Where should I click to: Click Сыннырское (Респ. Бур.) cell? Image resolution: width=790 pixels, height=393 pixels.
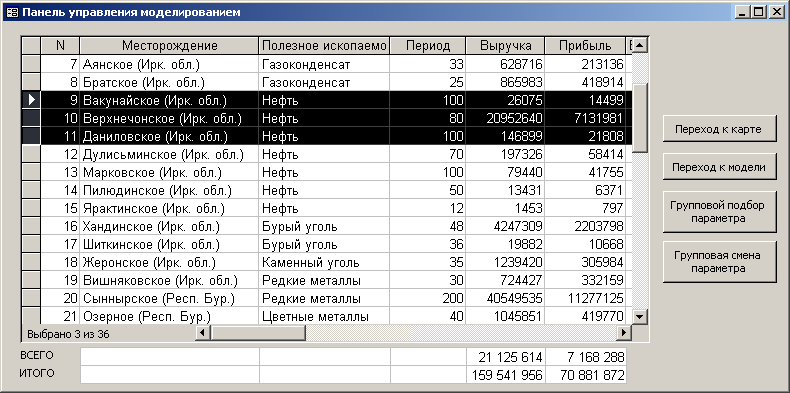(x=169, y=298)
